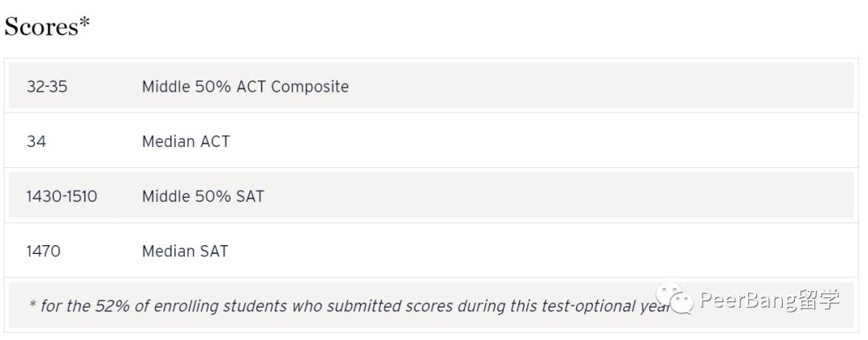Viewport: 868px width, 340px height.
Task: Select the median SAT value 1470
Action: tap(43, 252)
